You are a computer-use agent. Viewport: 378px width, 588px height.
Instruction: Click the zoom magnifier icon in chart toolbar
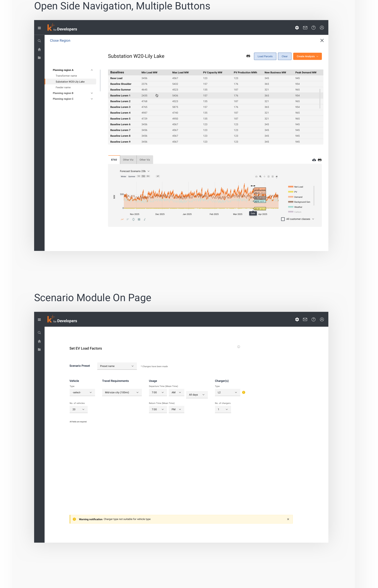(x=261, y=177)
